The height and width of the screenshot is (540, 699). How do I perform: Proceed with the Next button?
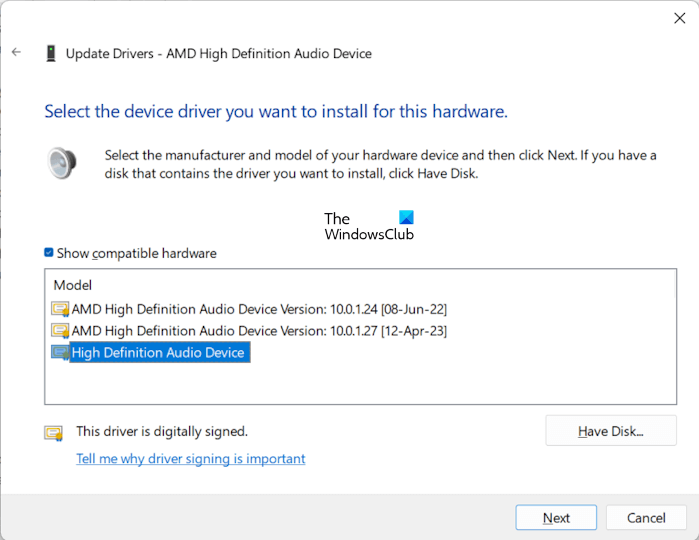556,518
